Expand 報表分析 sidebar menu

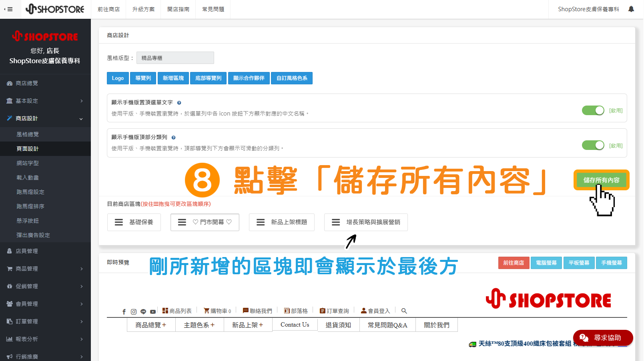coord(45,339)
